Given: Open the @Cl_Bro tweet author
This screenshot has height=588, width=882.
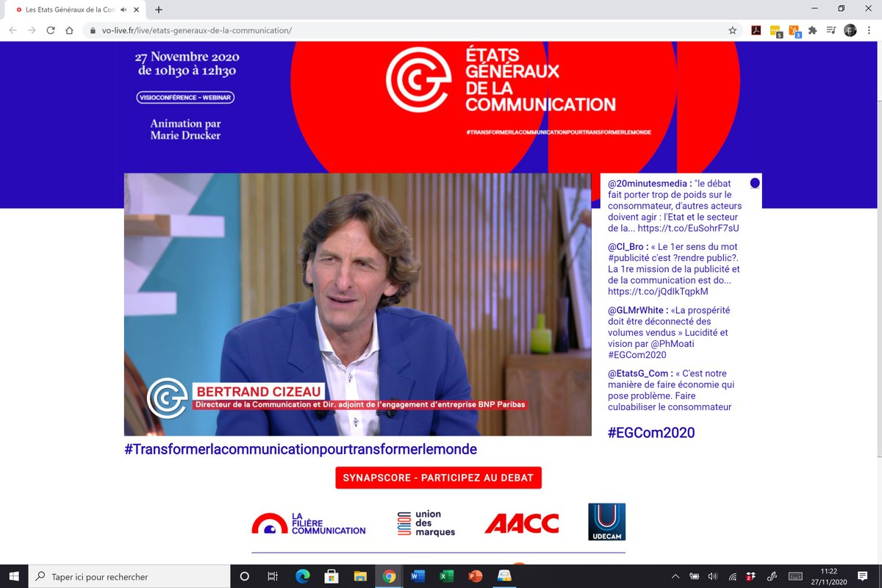Looking at the screenshot, I should (x=627, y=247).
